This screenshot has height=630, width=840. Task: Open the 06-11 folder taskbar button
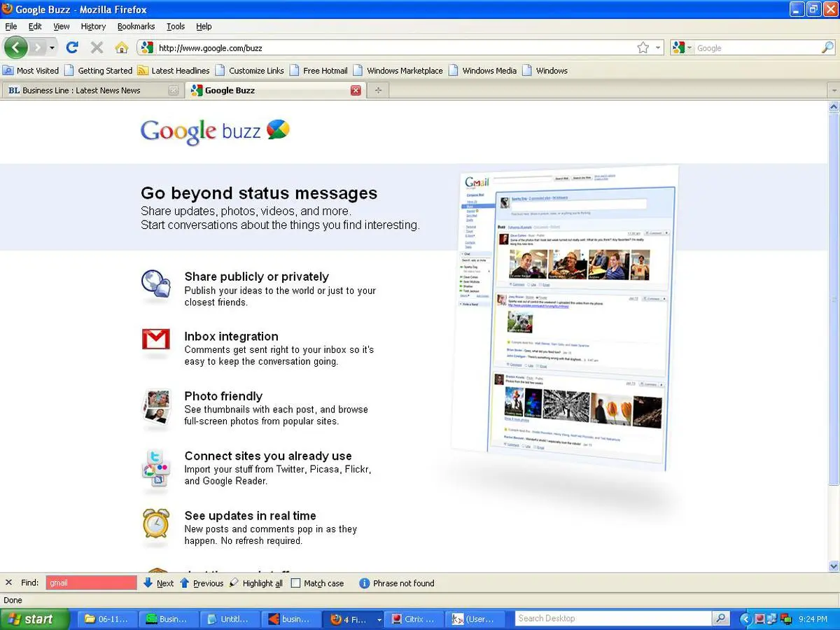(108, 619)
